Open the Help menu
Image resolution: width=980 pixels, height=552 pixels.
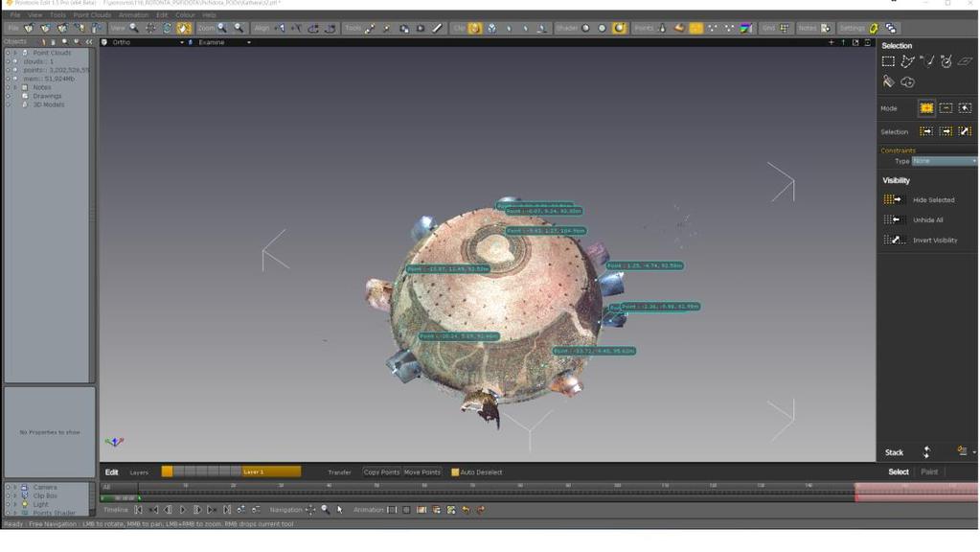coord(210,15)
